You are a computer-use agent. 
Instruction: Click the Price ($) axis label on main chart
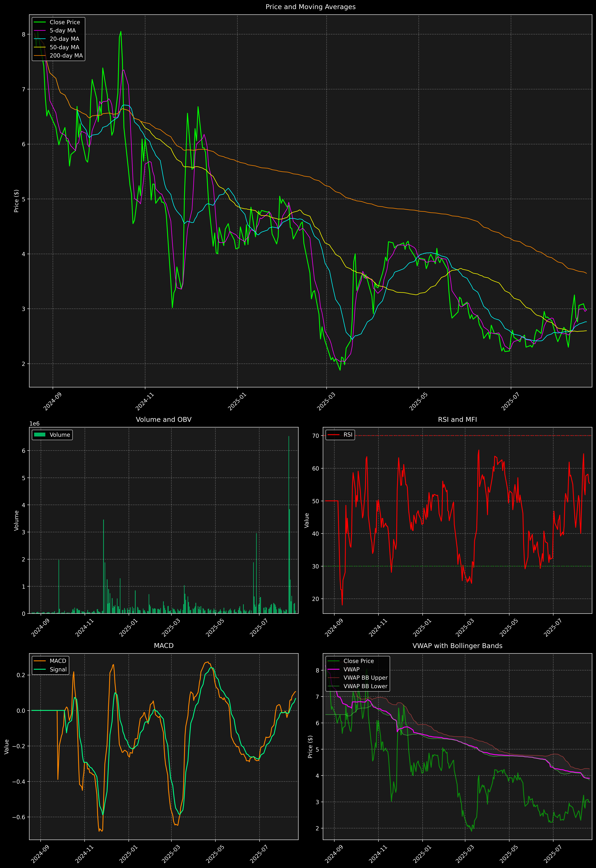(16, 201)
